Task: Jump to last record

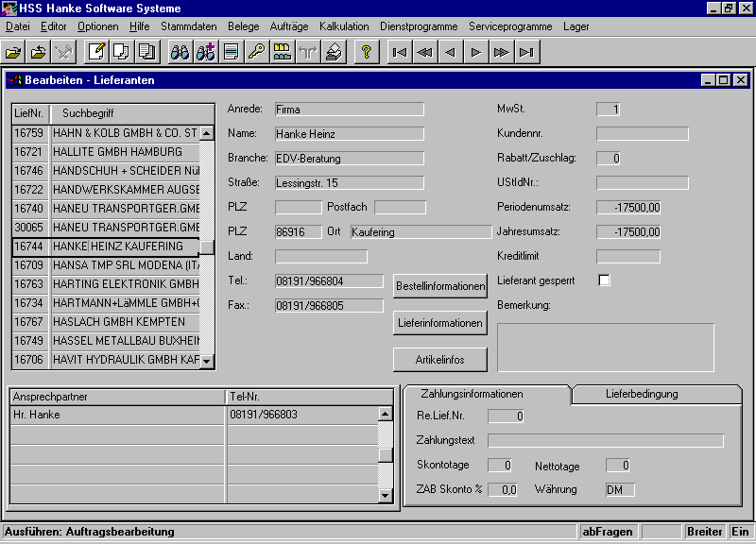Action: (527, 52)
